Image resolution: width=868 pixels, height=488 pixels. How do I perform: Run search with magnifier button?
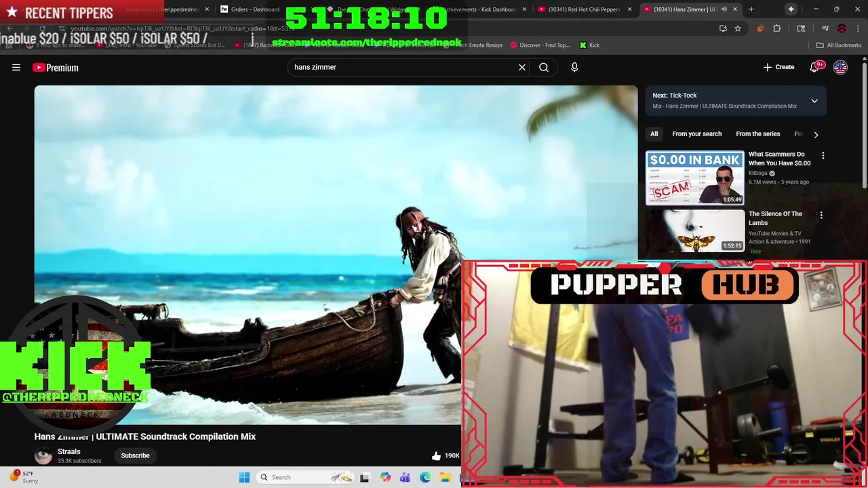click(x=544, y=67)
